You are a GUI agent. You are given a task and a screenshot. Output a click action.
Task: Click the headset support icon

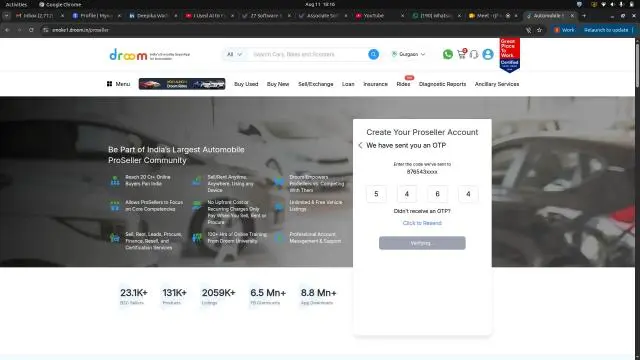click(474, 54)
